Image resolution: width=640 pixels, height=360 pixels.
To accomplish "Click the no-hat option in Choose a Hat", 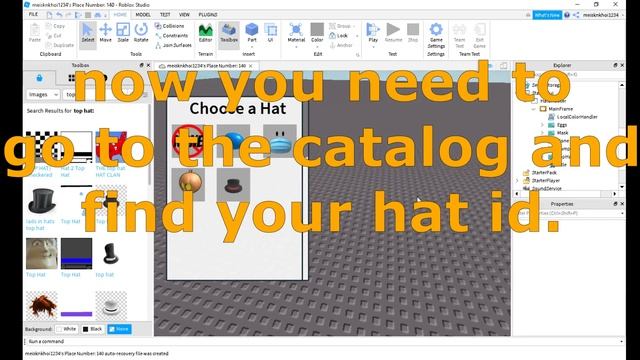I will click(x=188, y=141).
